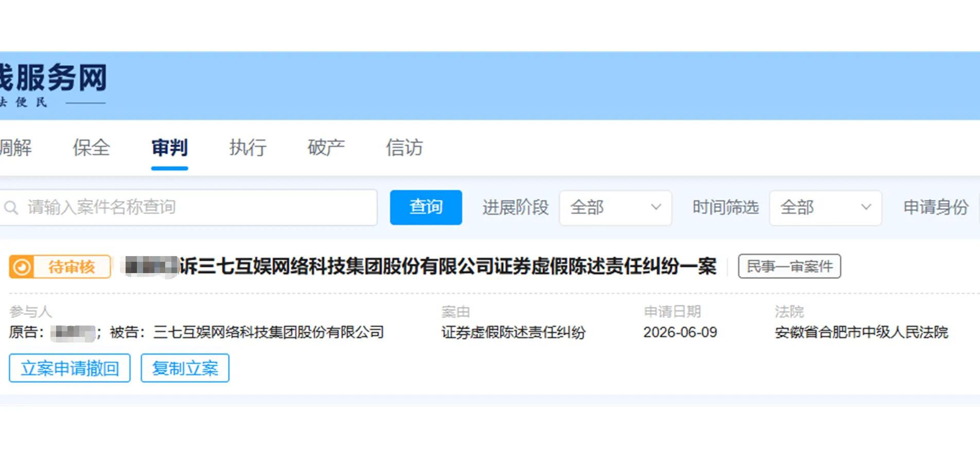Screen dimensions: 980x450
Task: Click the 法院 column label
Action: [789, 312]
